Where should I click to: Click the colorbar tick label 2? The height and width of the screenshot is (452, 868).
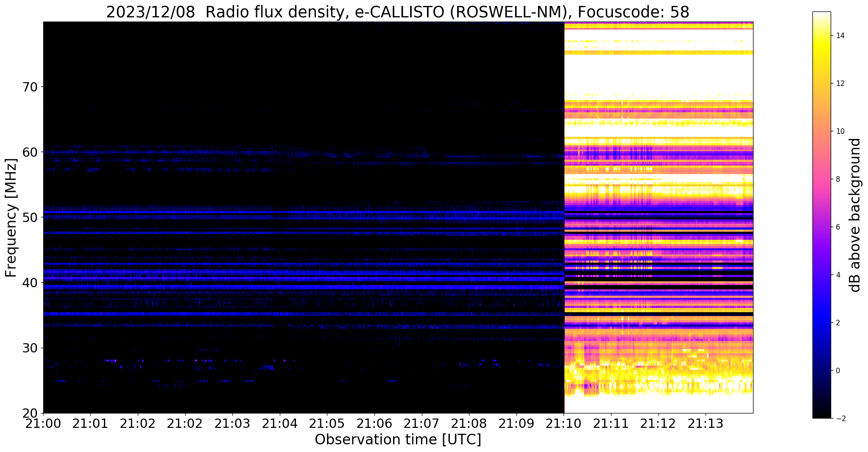point(838,323)
